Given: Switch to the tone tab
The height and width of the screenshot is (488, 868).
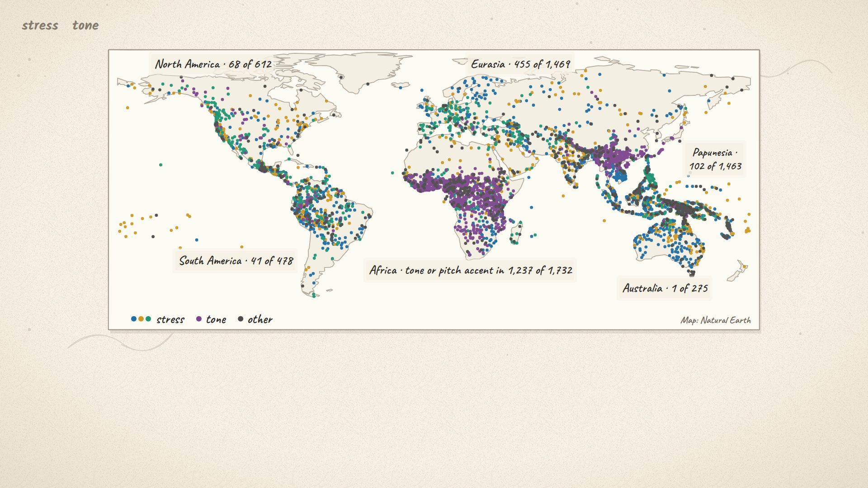Looking at the screenshot, I should [x=85, y=25].
